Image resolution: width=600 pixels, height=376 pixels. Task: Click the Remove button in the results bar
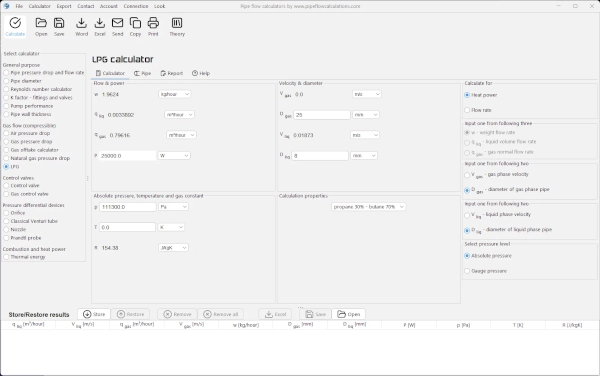point(177,314)
